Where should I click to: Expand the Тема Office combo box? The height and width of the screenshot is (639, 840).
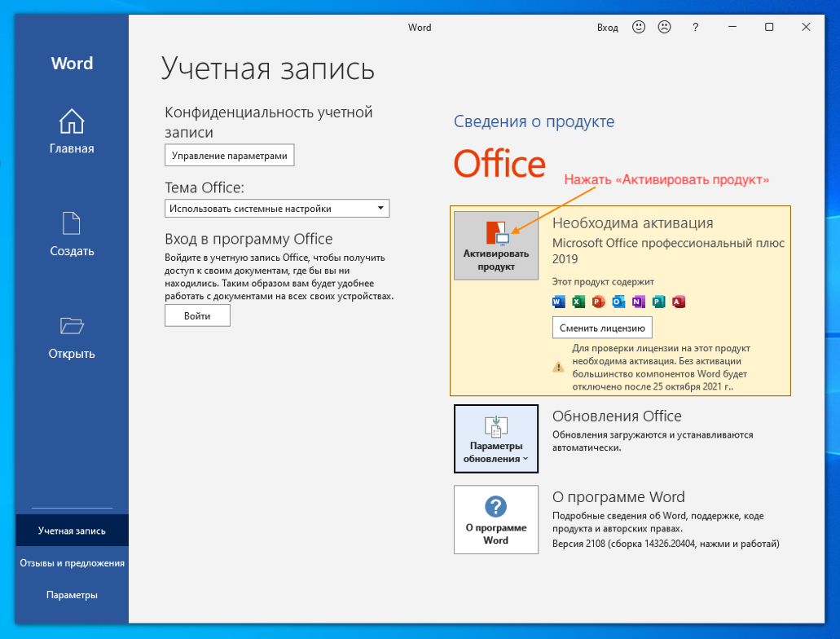click(x=277, y=209)
